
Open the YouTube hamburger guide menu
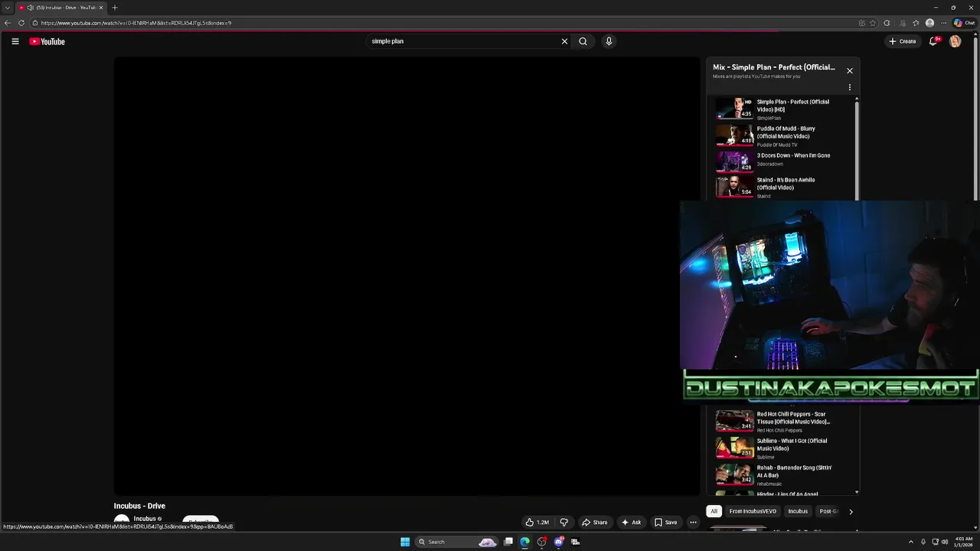(x=15, y=41)
